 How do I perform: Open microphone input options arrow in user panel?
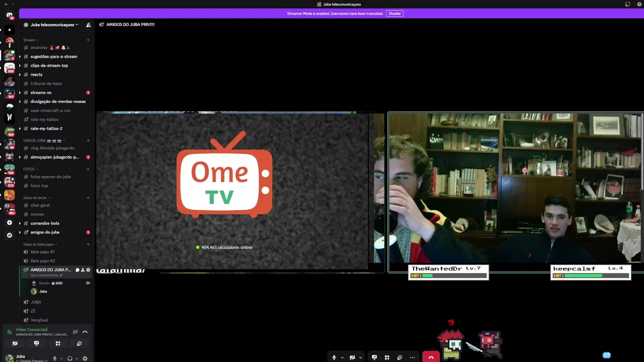[x=61, y=358]
